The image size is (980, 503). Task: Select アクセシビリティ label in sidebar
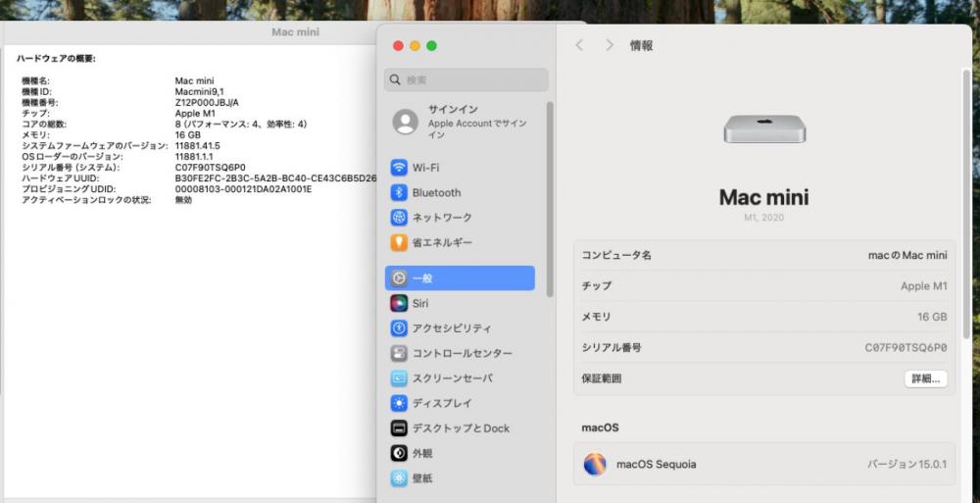[451, 328]
